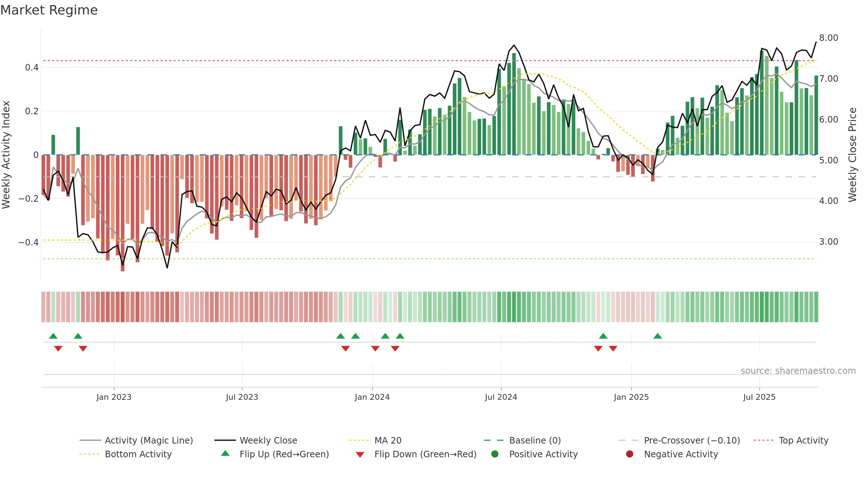Toggle the Bottom Activity legend entry

click(x=125, y=454)
